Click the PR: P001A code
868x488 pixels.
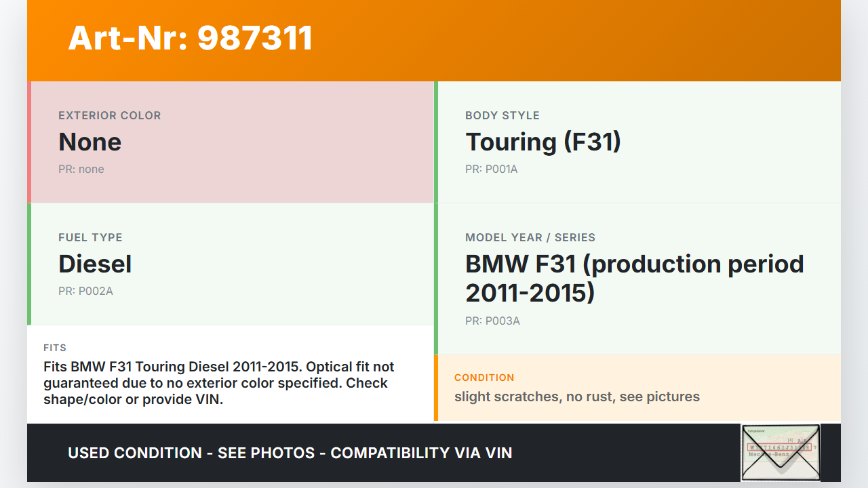coord(492,169)
